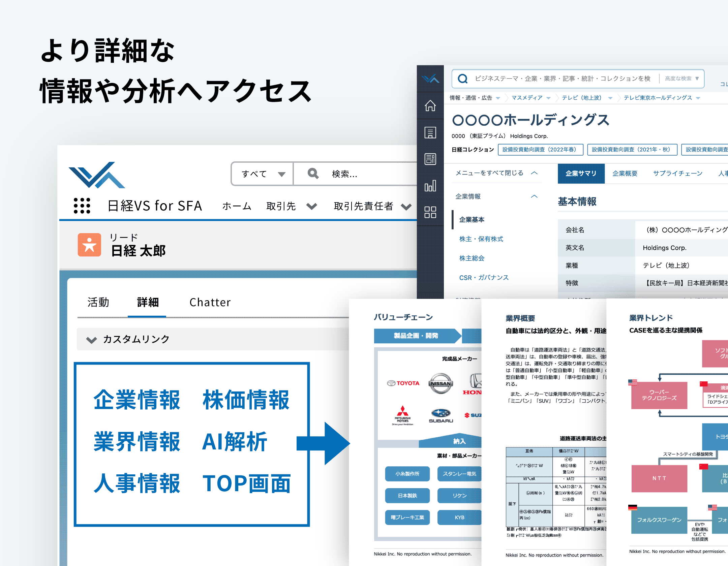
Task: Click the Nikkei VS logo in SFA window
Action: click(x=97, y=175)
